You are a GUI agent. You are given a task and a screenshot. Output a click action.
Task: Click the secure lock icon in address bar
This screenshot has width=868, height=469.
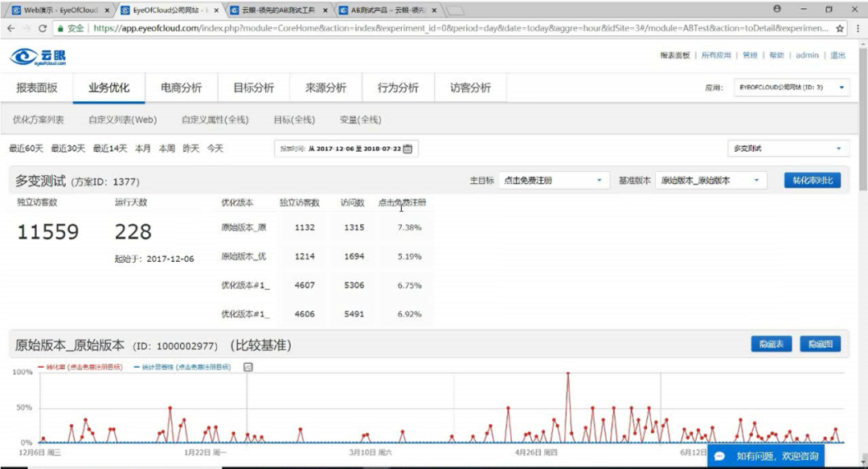coord(60,28)
